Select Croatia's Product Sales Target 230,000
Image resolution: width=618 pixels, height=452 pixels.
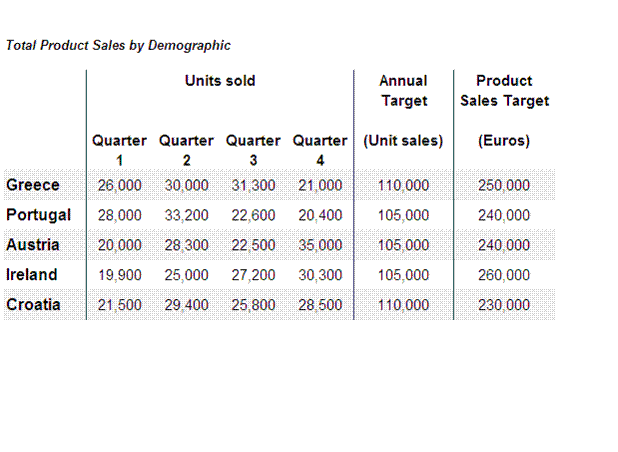504,305
